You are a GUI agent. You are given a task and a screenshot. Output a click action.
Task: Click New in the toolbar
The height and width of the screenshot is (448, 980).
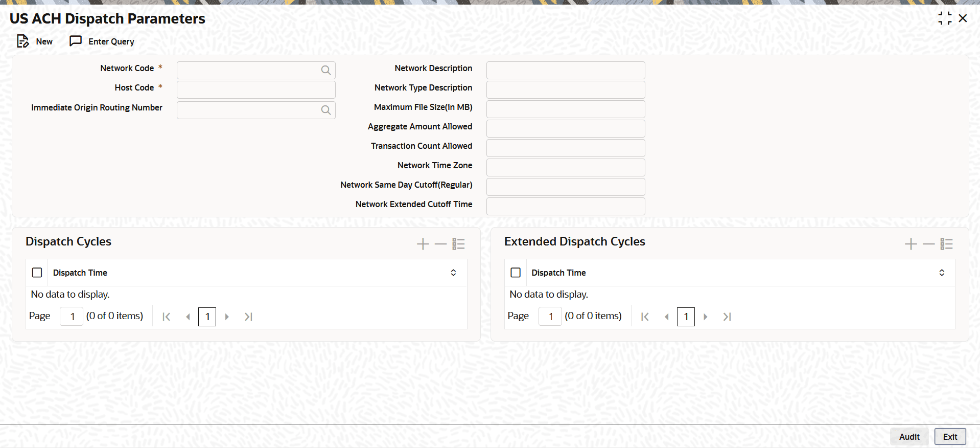click(35, 41)
